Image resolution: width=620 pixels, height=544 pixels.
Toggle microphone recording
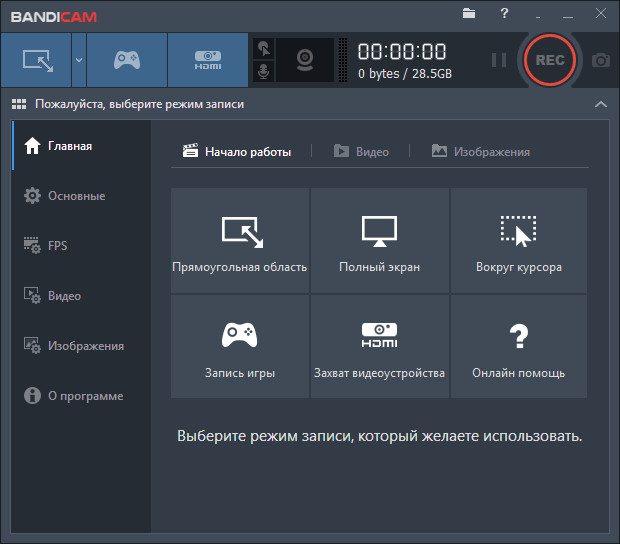pos(264,72)
